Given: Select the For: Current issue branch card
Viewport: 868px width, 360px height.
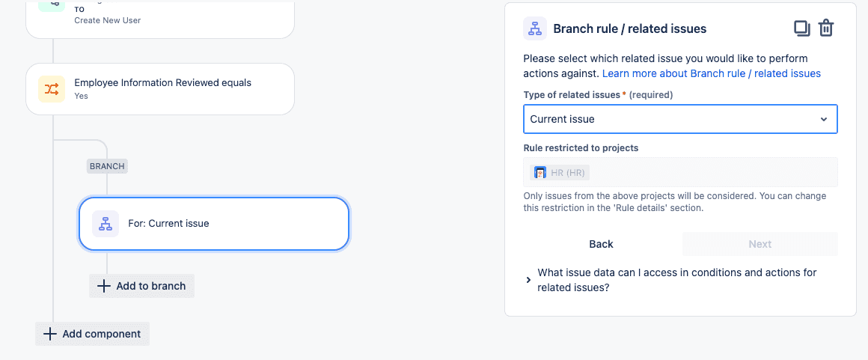Looking at the screenshot, I should point(214,224).
